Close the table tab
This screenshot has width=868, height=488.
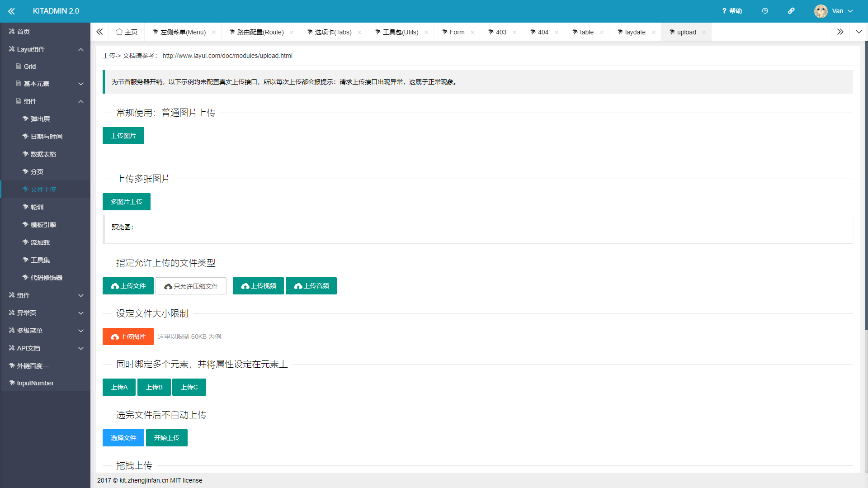click(x=602, y=32)
